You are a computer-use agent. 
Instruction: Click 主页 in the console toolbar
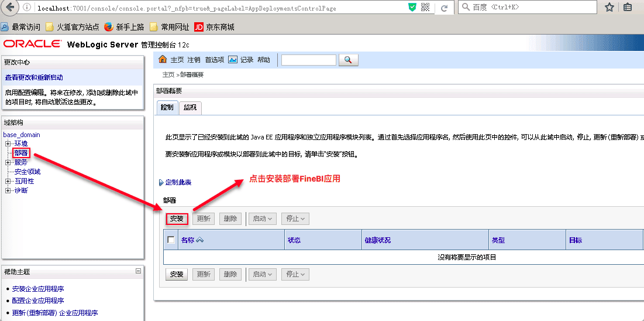(177, 60)
